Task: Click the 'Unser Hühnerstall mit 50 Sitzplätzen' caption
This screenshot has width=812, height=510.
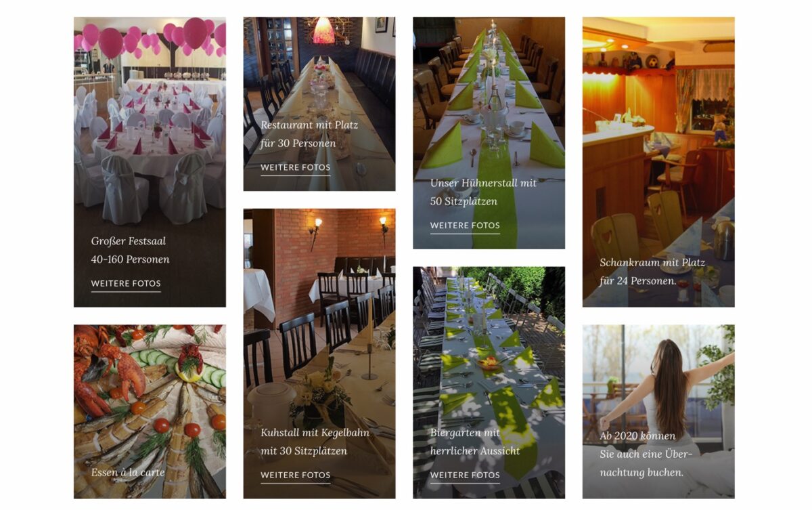Action: 483,192
